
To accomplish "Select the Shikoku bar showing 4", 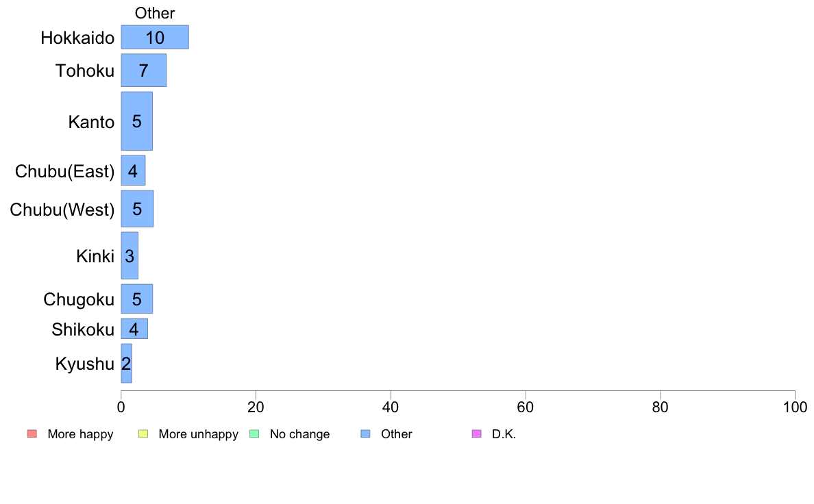I will pos(134,329).
